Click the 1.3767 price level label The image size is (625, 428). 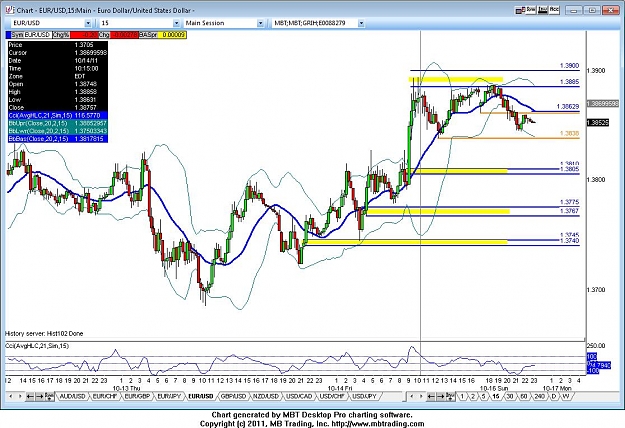coord(569,211)
